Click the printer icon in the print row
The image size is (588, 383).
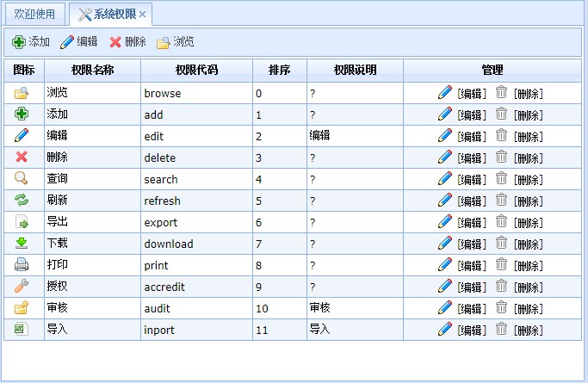22,264
